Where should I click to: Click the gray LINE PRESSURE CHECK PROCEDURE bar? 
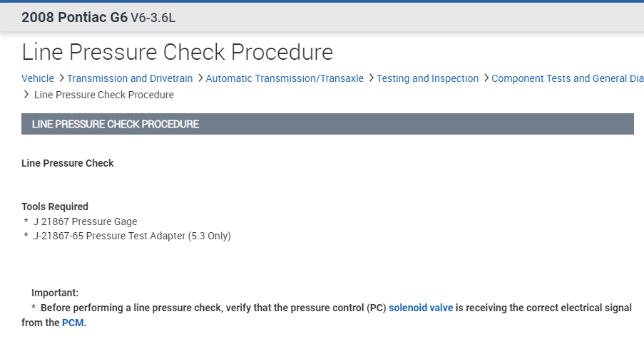(x=327, y=124)
